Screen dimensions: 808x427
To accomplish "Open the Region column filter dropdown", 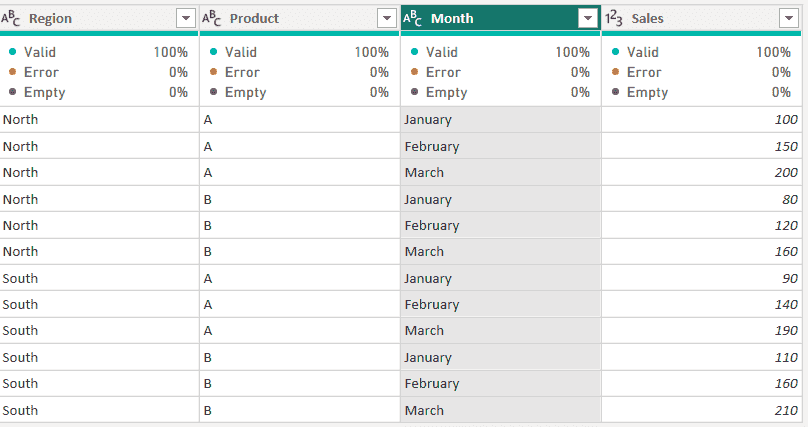I will click(186, 18).
